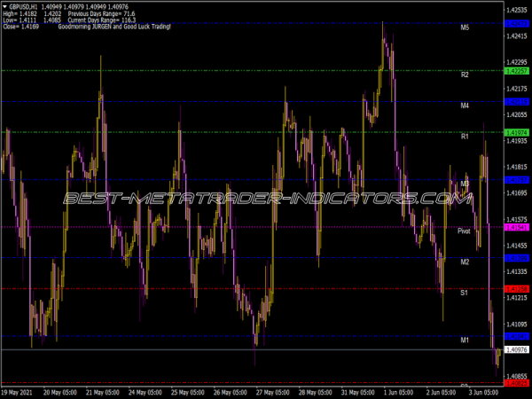The height and width of the screenshot is (399, 532).
Task: Click the 1.41695 price axis value
Action: coord(517,193)
